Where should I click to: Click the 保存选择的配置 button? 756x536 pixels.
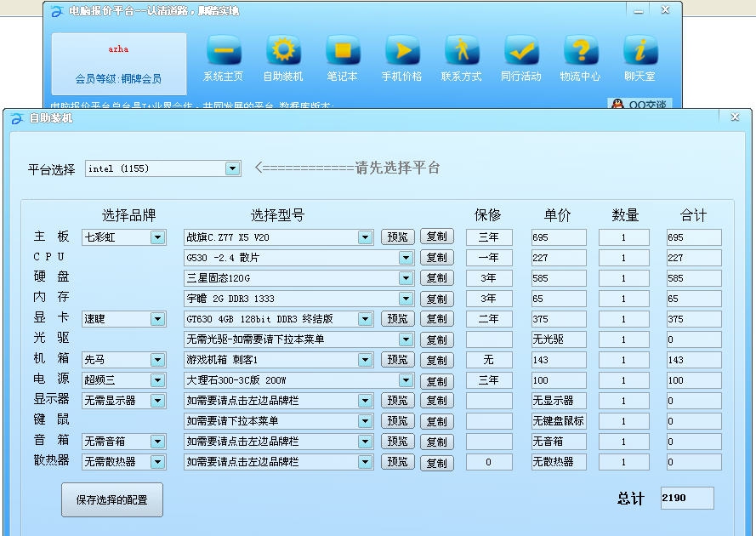(112, 499)
